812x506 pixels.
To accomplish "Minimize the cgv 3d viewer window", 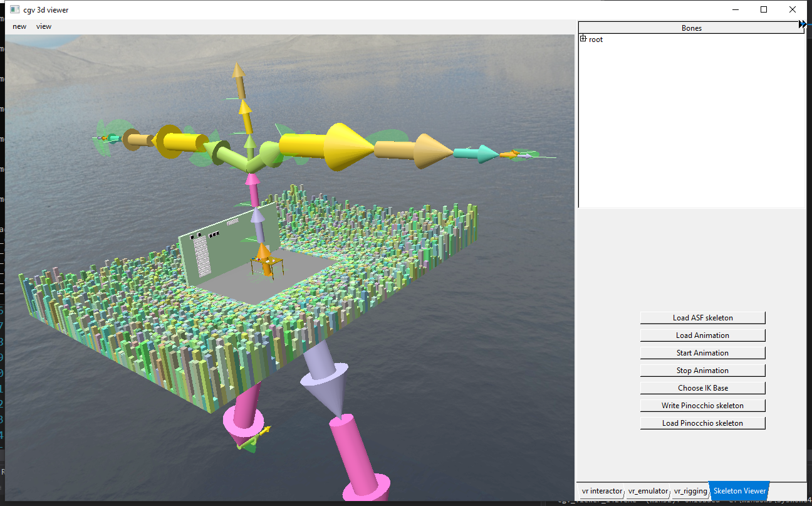I will pyautogui.click(x=735, y=9).
